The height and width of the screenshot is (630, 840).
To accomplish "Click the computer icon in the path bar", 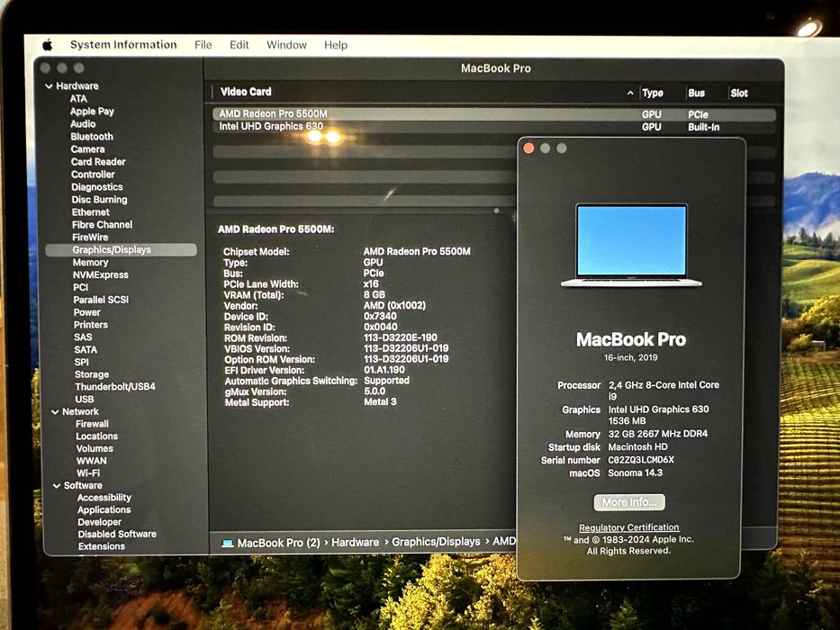I will click(228, 544).
